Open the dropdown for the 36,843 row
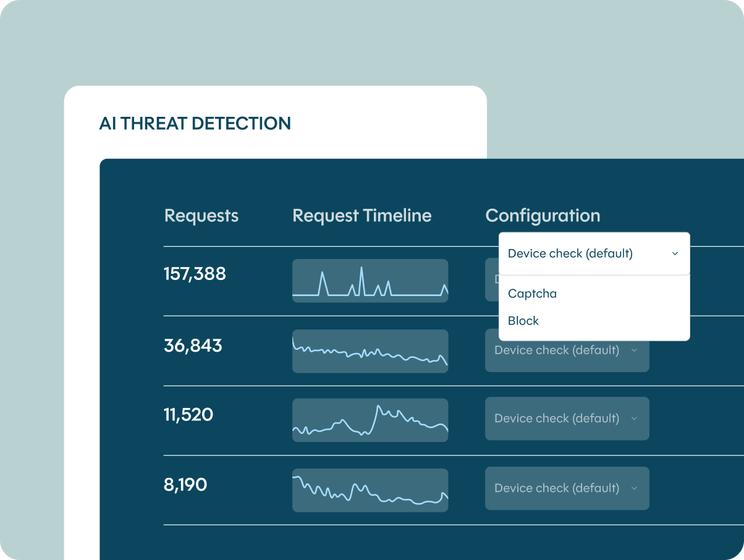This screenshot has width=744, height=560. click(x=567, y=350)
